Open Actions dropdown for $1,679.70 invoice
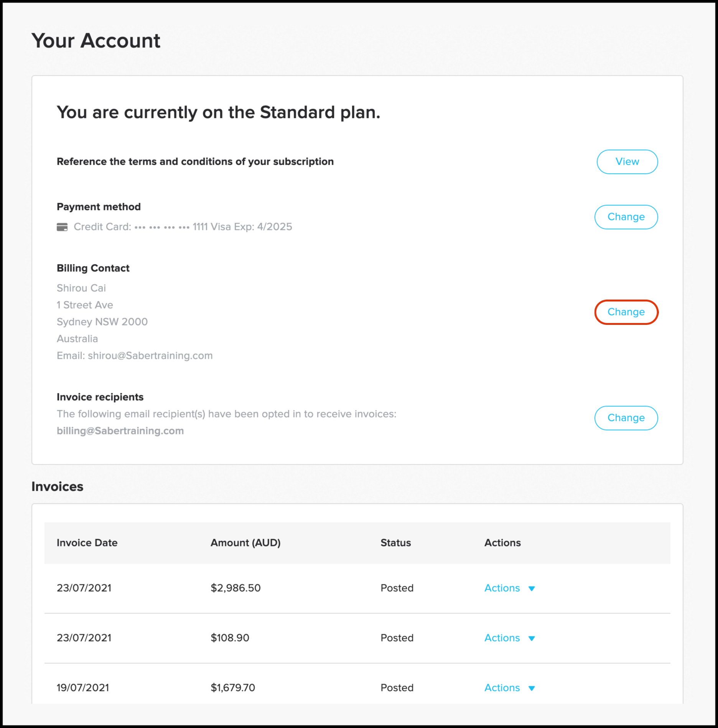The height and width of the screenshot is (728, 718). [509, 688]
